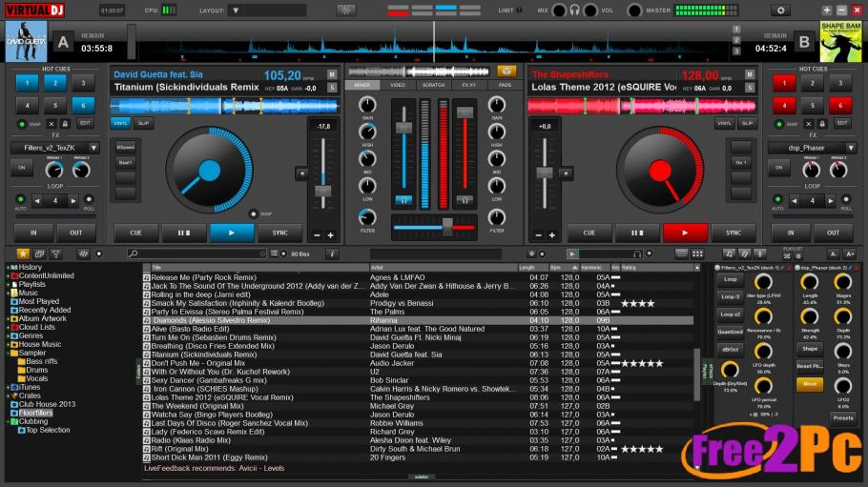Screen dimensions: 868x487
Task: Click the info "i" icon beside file count
Action: [x=332, y=254]
